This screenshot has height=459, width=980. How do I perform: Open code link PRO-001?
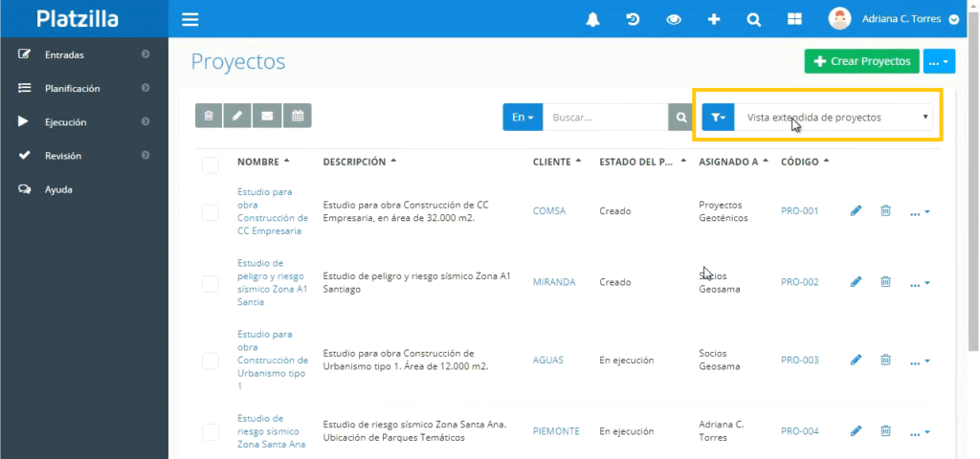click(799, 211)
